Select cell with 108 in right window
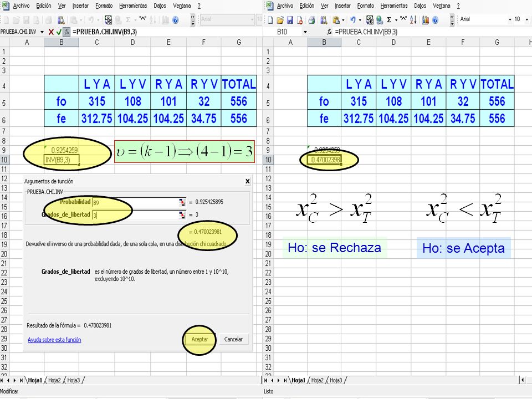The height and width of the screenshot is (399, 532). (x=393, y=101)
